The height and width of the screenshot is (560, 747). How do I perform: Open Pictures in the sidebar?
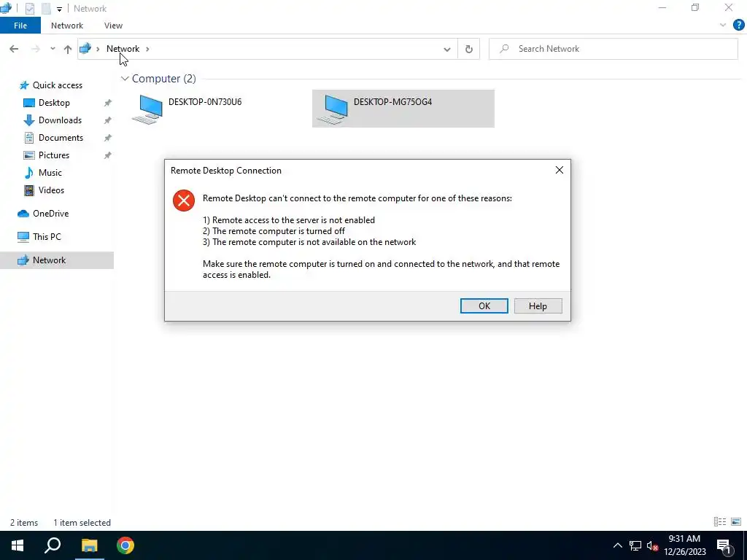click(x=54, y=155)
